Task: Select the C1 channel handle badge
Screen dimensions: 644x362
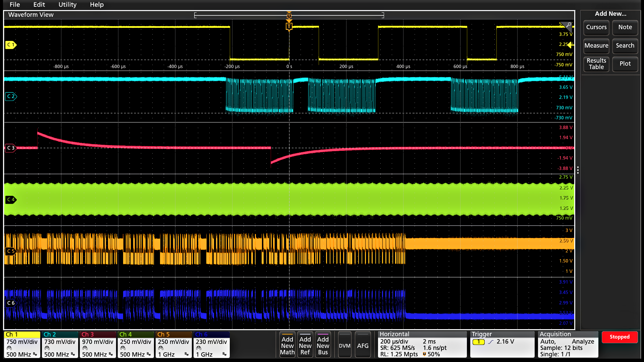Action: (x=10, y=45)
